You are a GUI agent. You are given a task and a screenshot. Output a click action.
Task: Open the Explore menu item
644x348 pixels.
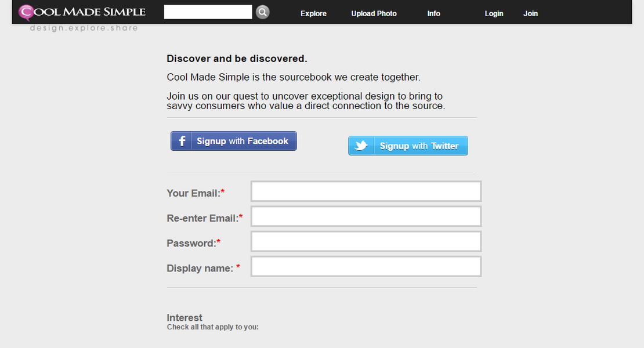point(313,13)
